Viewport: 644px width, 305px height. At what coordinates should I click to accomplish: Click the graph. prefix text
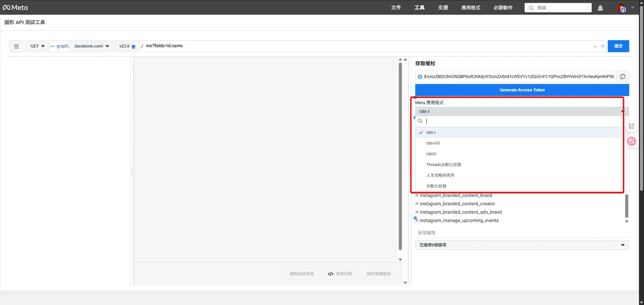tap(63, 46)
